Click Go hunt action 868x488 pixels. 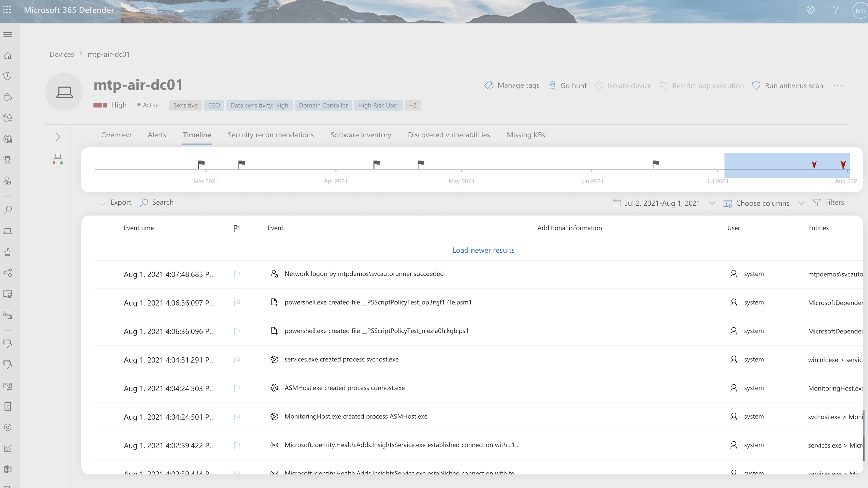tap(568, 86)
